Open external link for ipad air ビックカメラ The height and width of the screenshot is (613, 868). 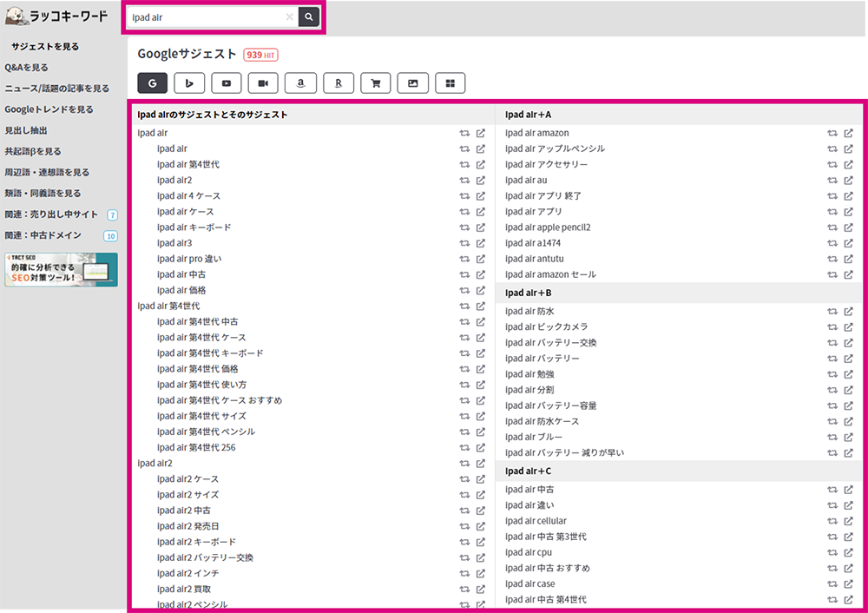click(x=848, y=327)
